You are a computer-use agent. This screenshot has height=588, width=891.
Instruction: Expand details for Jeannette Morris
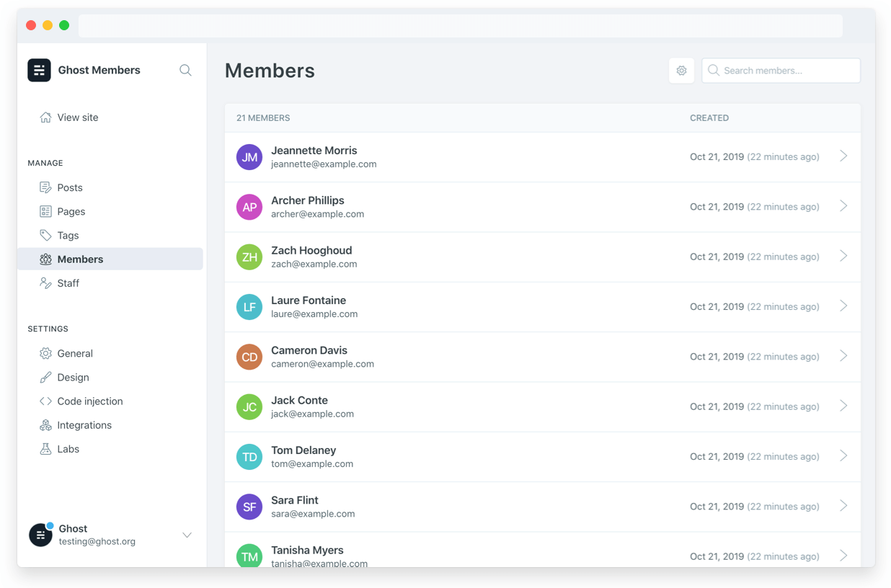843,156
